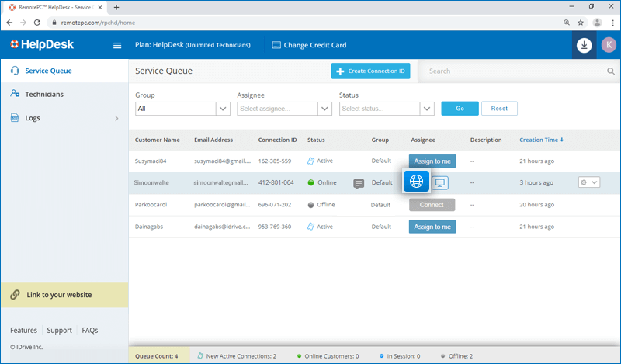621x364 pixels.
Task: Click in the Search input field
Action: point(512,71)
